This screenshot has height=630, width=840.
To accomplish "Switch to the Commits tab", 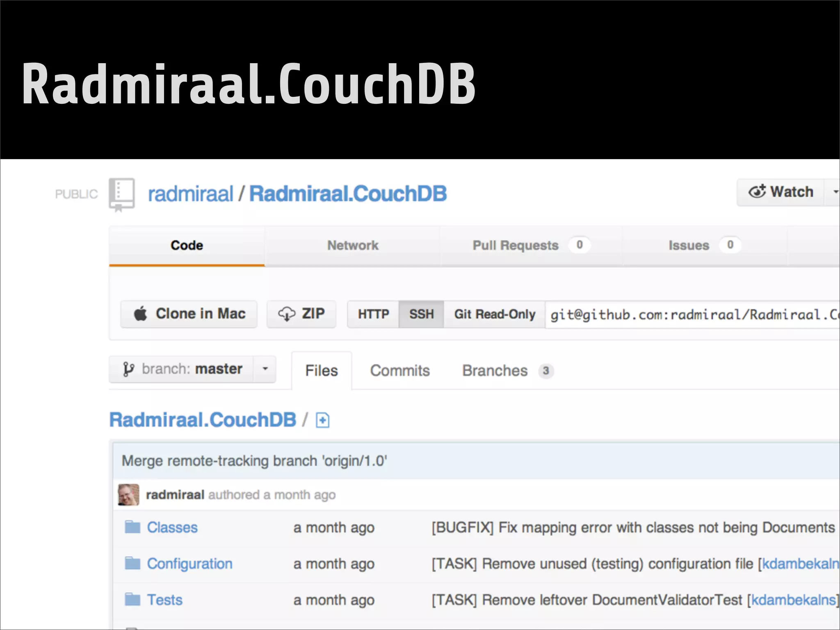I will coord(400,371).
